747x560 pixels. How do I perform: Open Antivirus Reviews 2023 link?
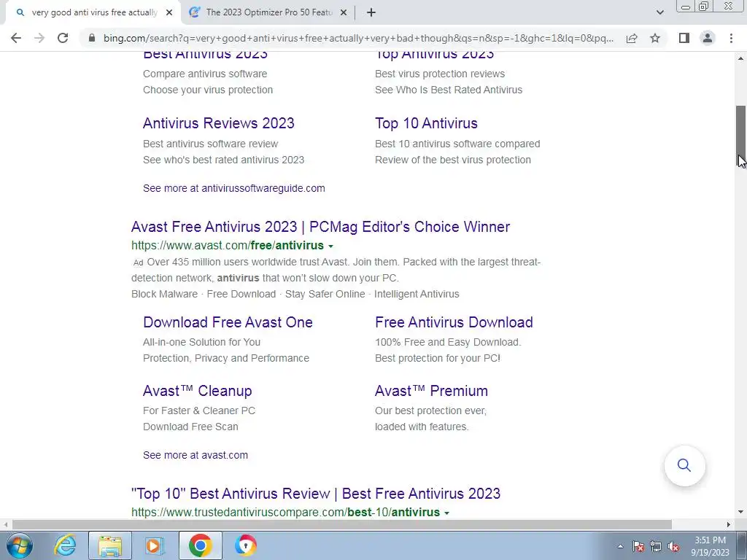[219, 123]
